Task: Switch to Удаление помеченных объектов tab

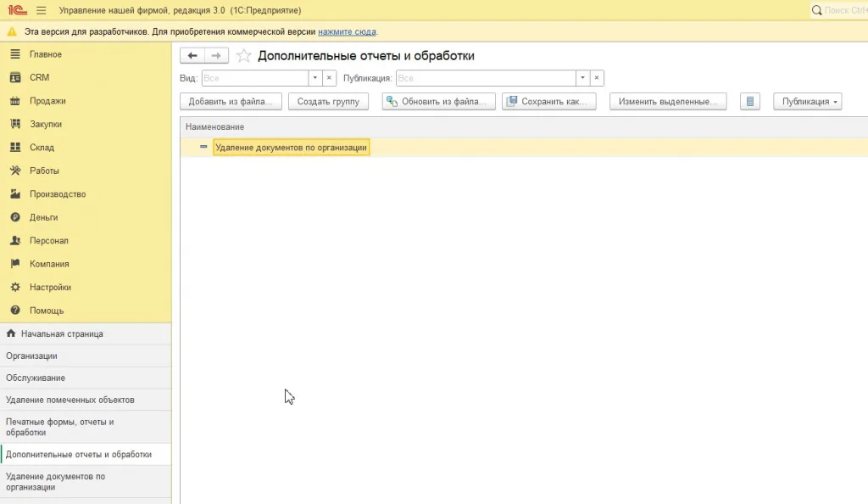Action: click(x=86, y=400)
